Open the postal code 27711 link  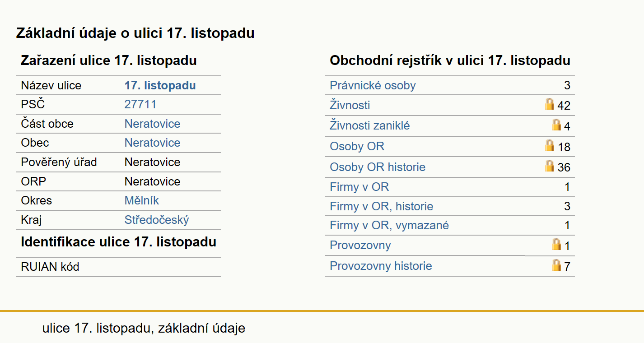point(140,104)
